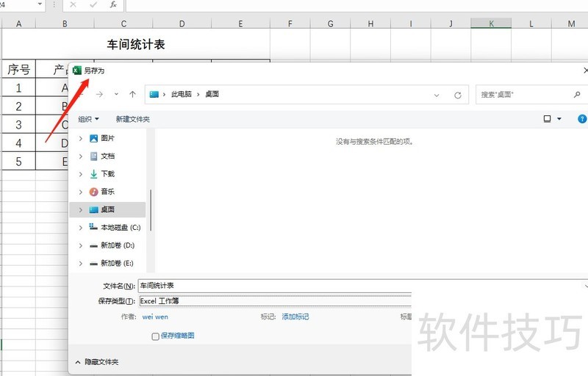Select column A header in Excel
The image size is (588, 376).
[x=19, y=23]
